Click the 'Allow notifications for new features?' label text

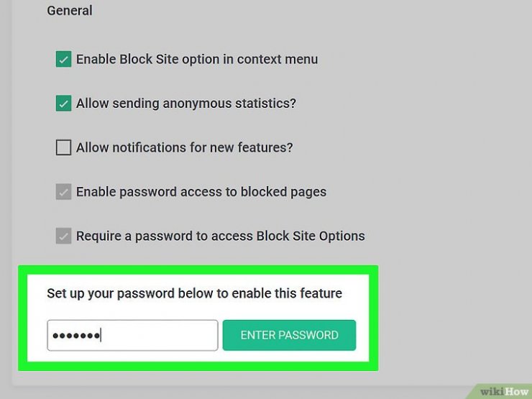click(x=184, y=147)
